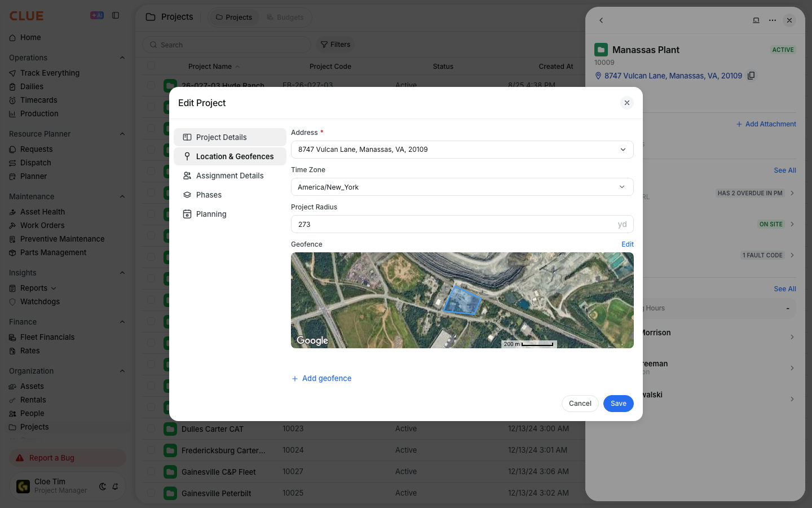Select the Location & Geofences section
Screen dimensions: 812x508
pyautogui.click(x=230, y=156)
